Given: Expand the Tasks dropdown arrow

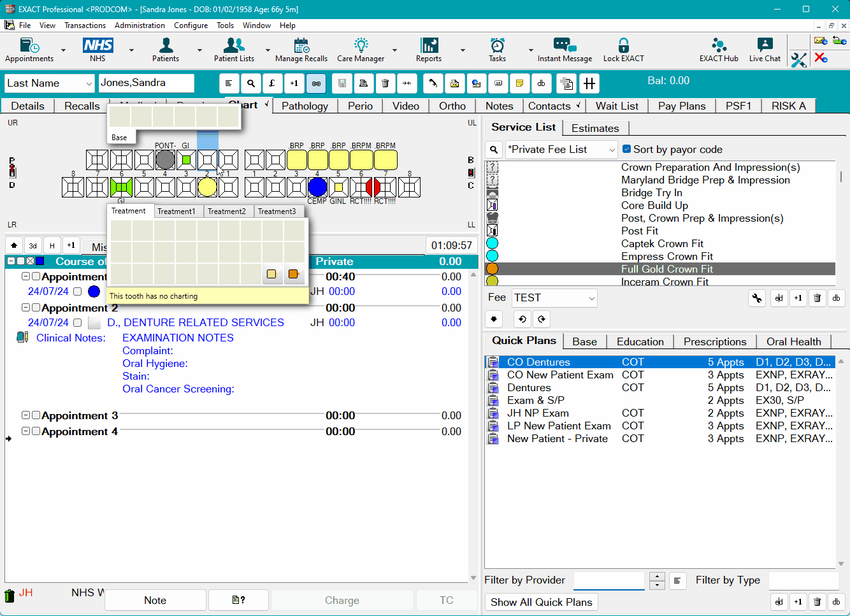Looking at the screenshot, I should [531, 50].
